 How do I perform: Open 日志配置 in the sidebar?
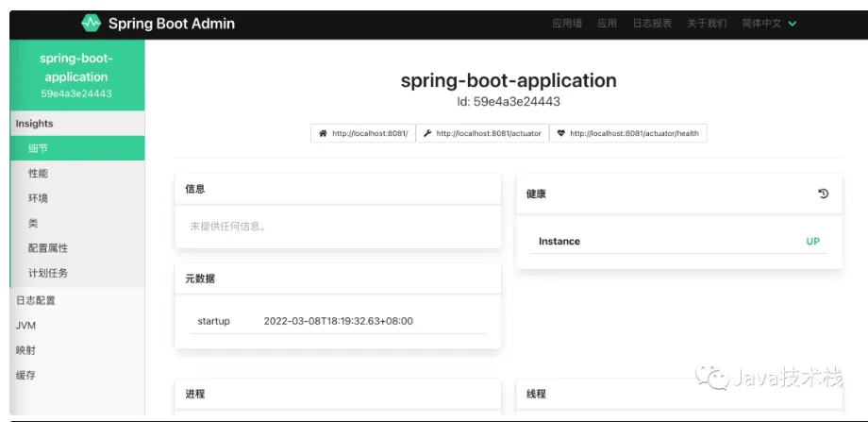(77, 301)
